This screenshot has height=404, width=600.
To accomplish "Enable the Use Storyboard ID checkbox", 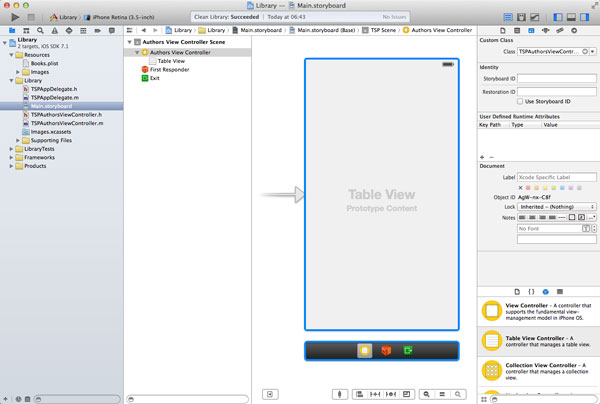I will tap(520, 101).
